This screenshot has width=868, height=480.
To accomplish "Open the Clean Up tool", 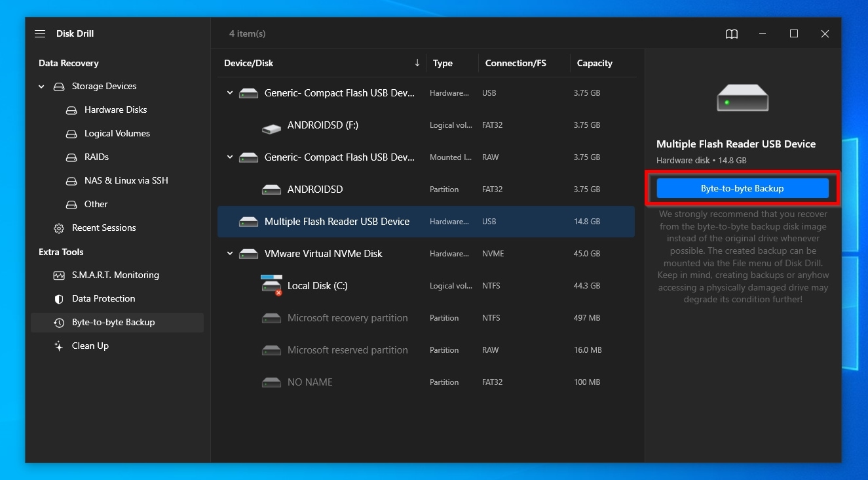I will (x=90, y=346).
